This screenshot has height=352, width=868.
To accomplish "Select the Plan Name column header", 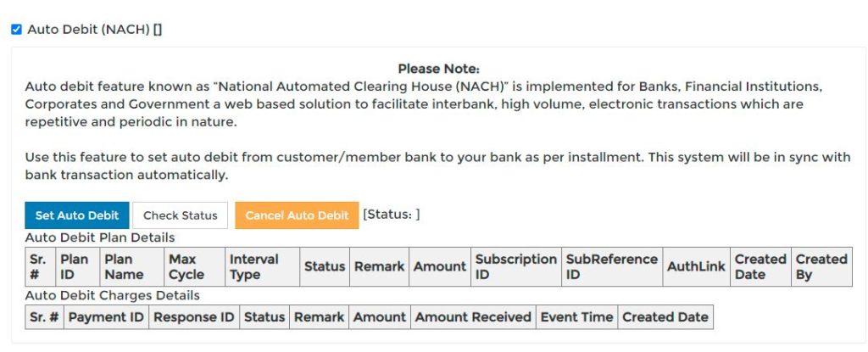I will click(x=132, y=266).
